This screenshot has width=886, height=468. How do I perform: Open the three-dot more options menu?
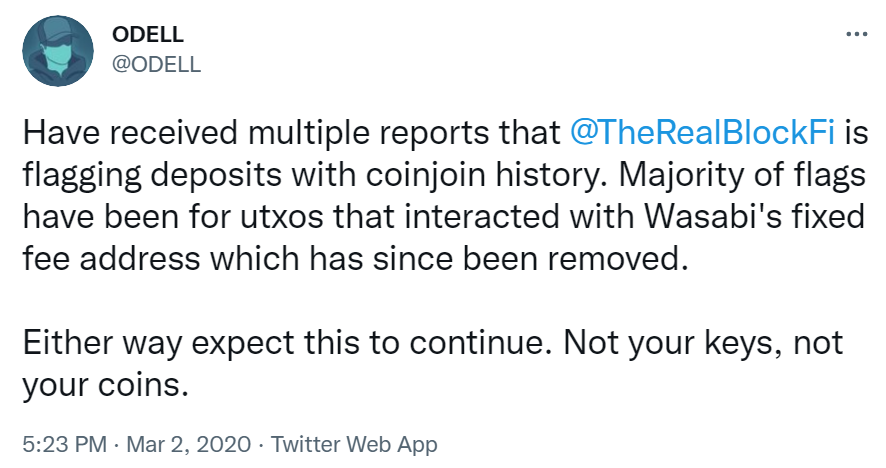click(857, 34)
